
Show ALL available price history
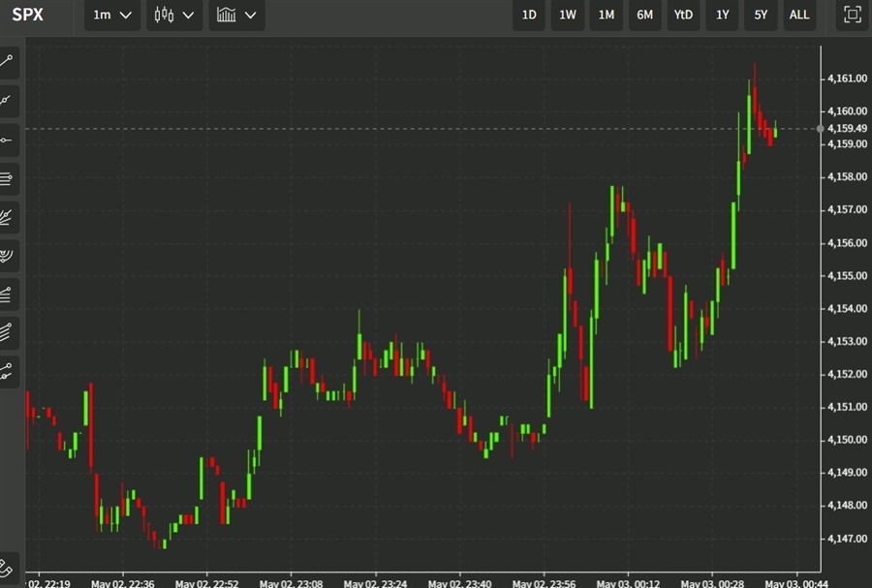(799, 15)
